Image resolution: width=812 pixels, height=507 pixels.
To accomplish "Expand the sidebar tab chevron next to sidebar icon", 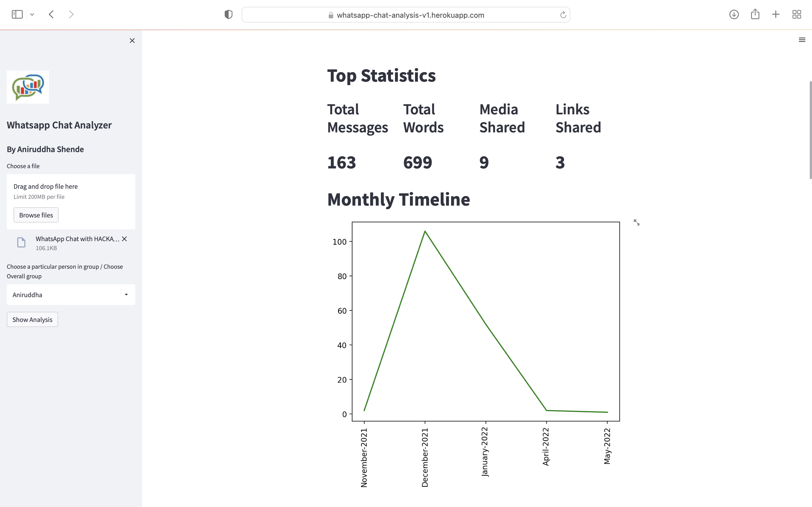I will [32, 14].
